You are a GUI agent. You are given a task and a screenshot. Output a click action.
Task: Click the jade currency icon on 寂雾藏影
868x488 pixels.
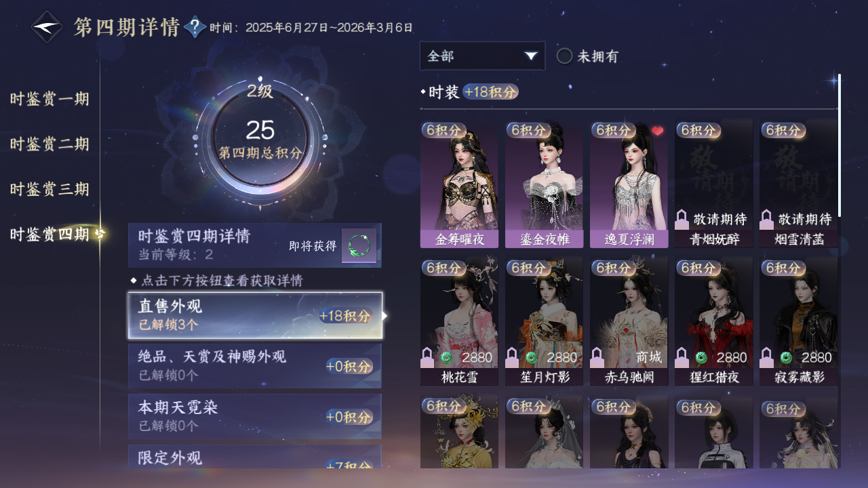pos(786,357)
